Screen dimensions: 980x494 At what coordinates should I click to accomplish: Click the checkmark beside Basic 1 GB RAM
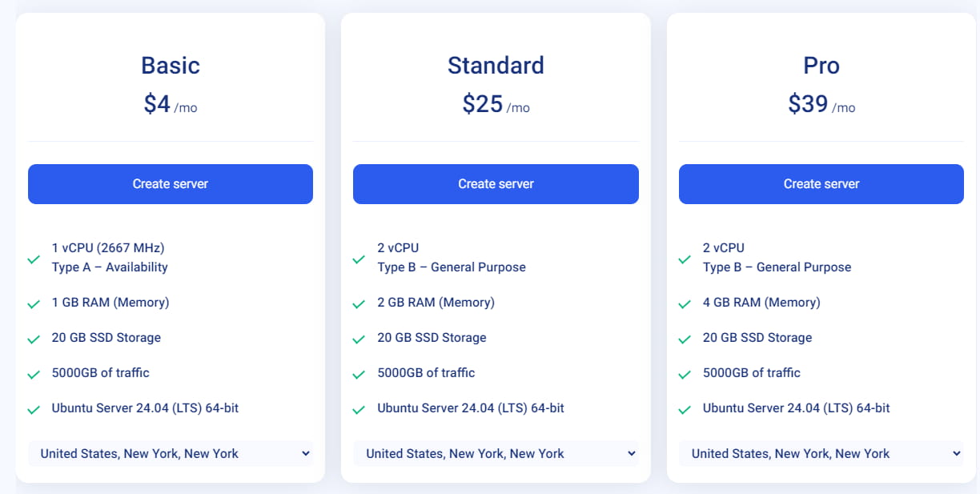tap(34, 304)
